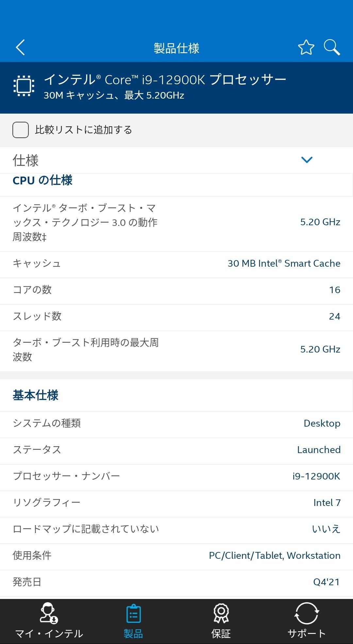Tap the 比較リストに追加する label text
Image resolution: width=353 pixels, height=644 pixels.
pyautogui.click(x=84, y=130)
